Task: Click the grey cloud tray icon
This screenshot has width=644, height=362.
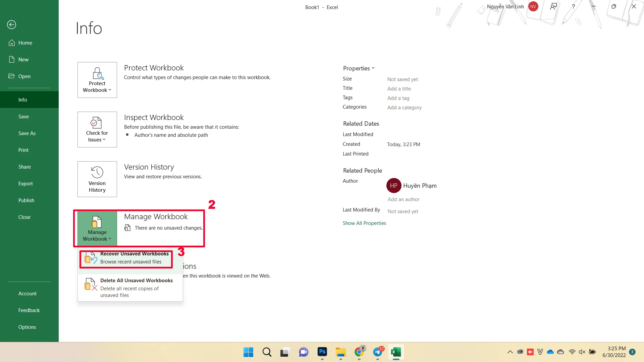Action: click(560, 352)
